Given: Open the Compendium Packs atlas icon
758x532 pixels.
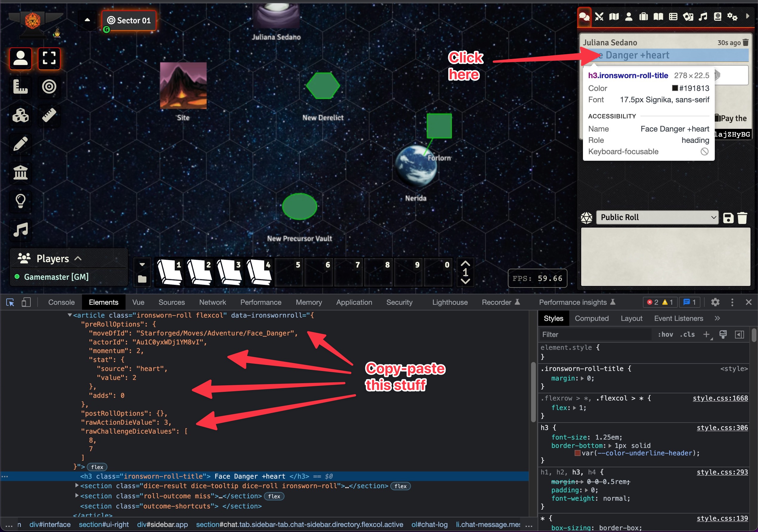Looking at the screenshot, I should (x=717, y=16).
